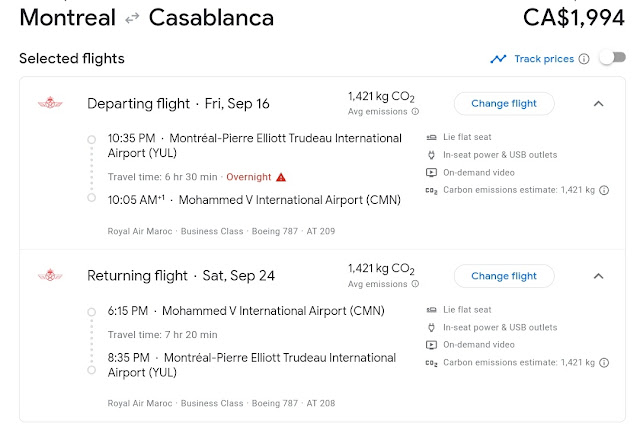The width and height of the screenshot is (640, 436).
Task: Click the Departing flight Fri, Sep 16 heading
Action: pos(178,103)
